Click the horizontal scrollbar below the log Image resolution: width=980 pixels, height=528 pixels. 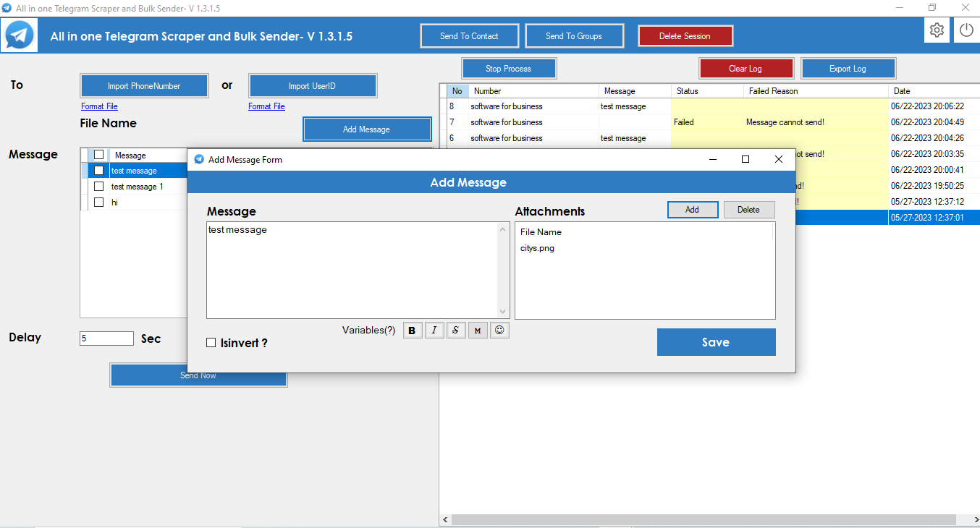coord(709,519)
